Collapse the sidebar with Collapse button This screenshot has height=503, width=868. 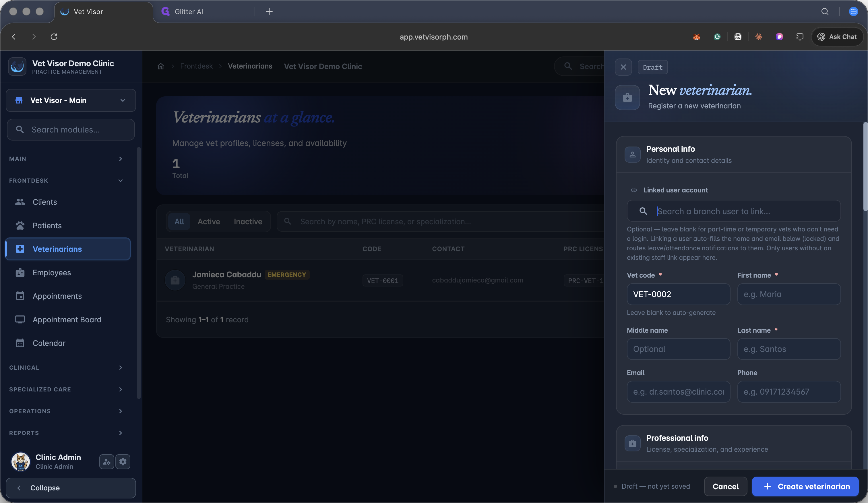pyautogui.click(x=71, y=488)
